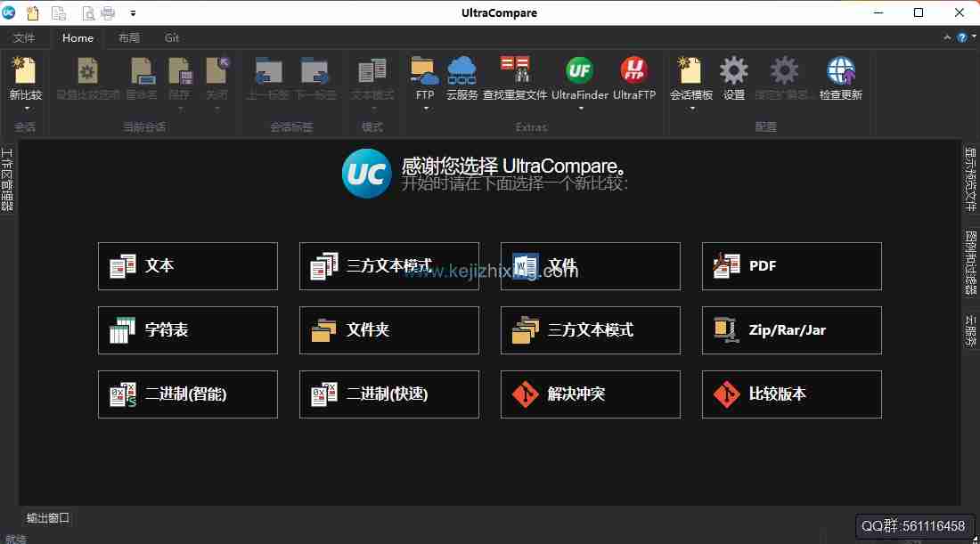The image size is (980, 544).
Task: Start a PDF comparison
Action: tap(791, 266)
